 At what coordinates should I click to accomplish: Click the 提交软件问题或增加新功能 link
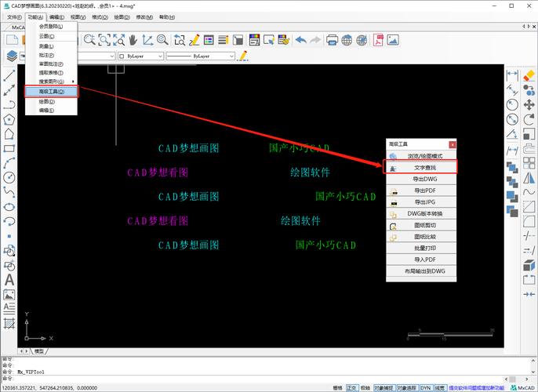click(478, 387)
